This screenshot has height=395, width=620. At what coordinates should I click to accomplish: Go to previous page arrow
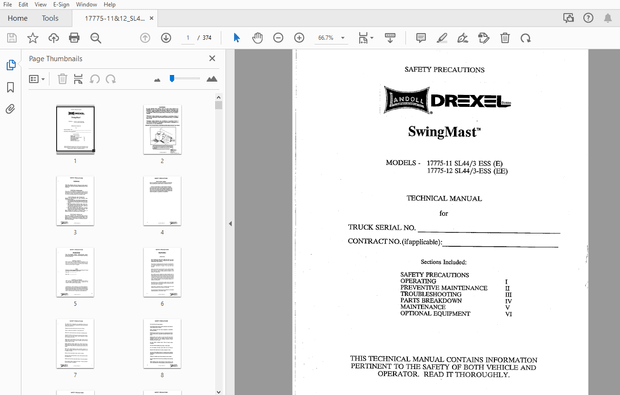tap(145, 38)
